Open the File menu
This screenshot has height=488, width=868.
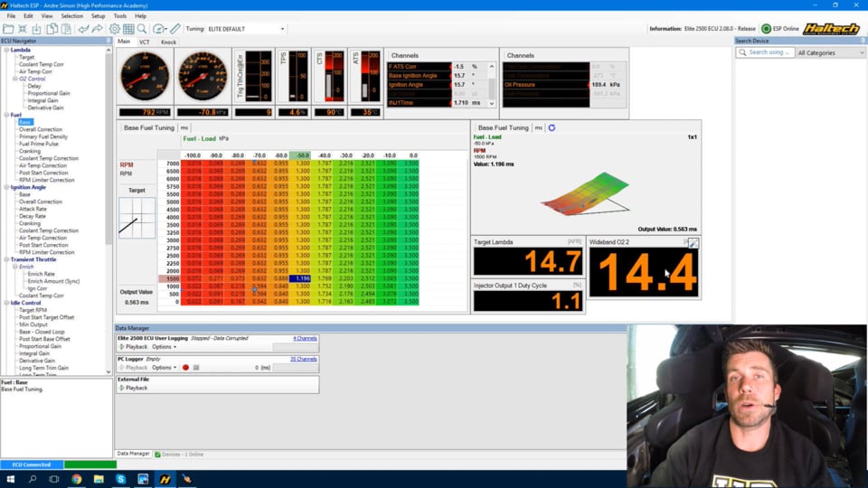click(11, 16)
